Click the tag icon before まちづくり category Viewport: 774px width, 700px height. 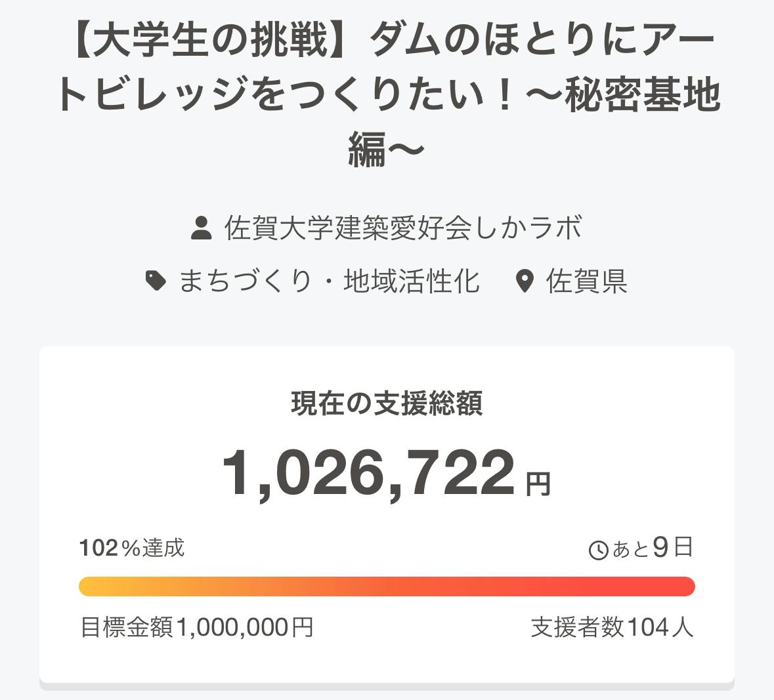click(156, 281)
